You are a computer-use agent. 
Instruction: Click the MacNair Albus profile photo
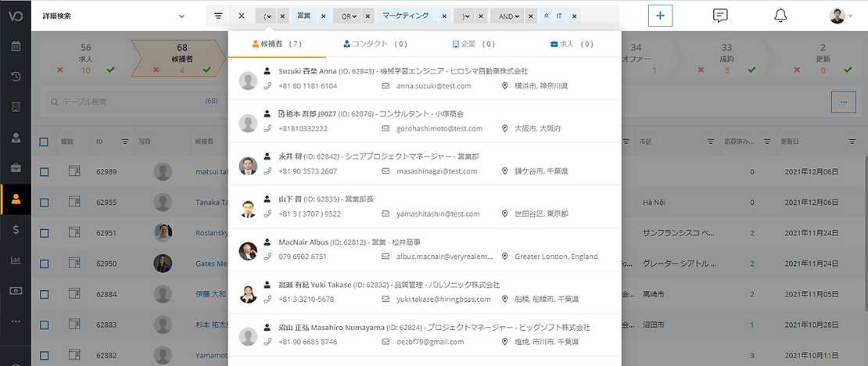pyautogui.click(x=248, y=250)
